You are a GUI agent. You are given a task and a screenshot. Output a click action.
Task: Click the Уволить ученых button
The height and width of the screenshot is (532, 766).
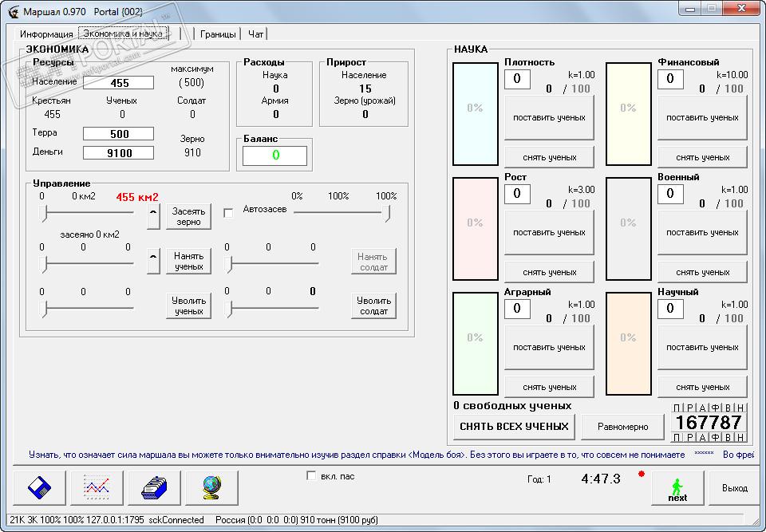click(188, 305)
